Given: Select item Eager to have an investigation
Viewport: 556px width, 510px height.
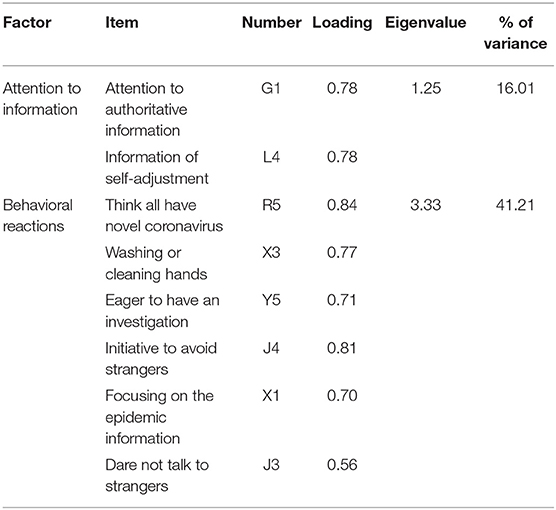Looking at the screenshot, I should coord(162,311).
